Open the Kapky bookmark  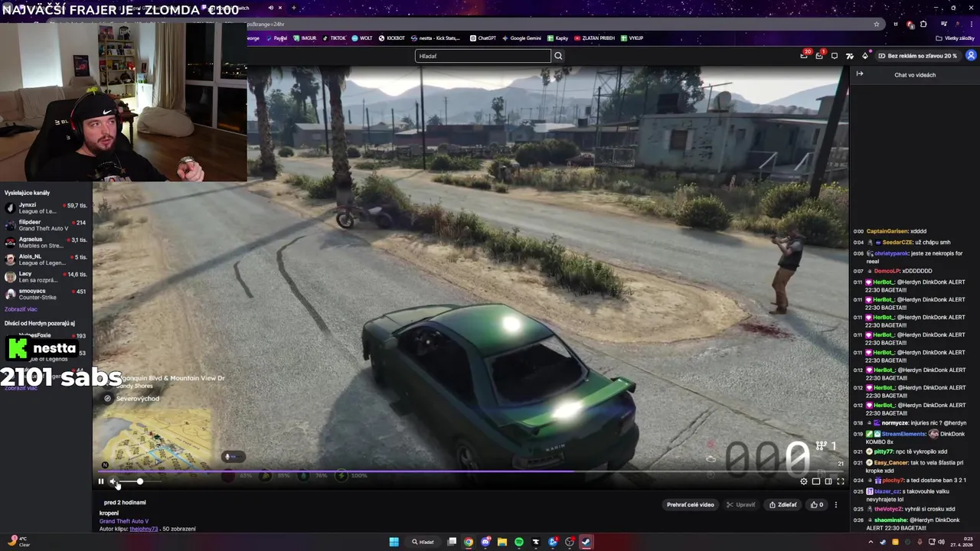(557, 37)
